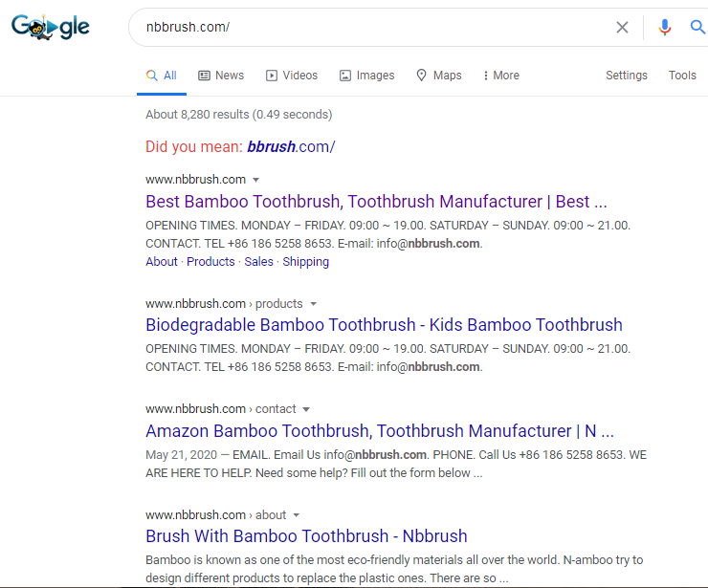Open 'Brush With Bamboo Toothbrush - Nbbrush' result
This screenshot has width=708, height=588.
click(306, 536)
